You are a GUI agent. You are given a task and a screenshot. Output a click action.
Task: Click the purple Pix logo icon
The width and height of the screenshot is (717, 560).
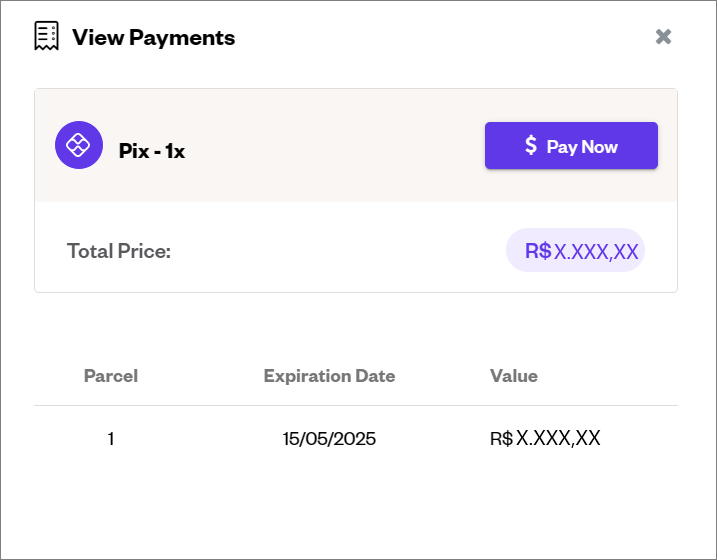(79, 145)
